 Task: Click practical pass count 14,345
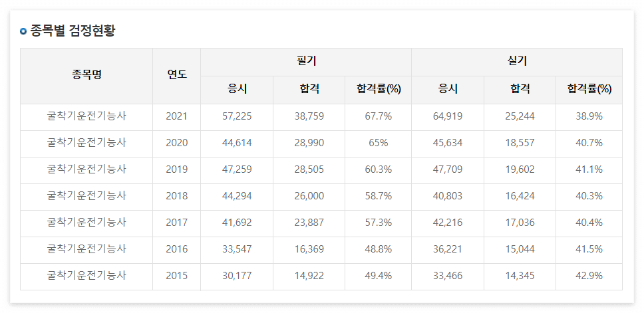coord(520,276)
